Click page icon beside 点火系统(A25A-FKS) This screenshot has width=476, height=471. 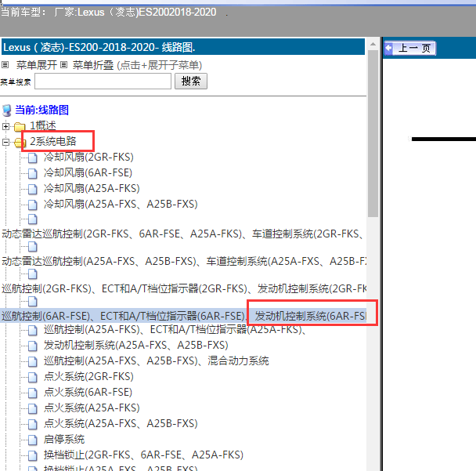pyautogui.click(x=32, y=408)
